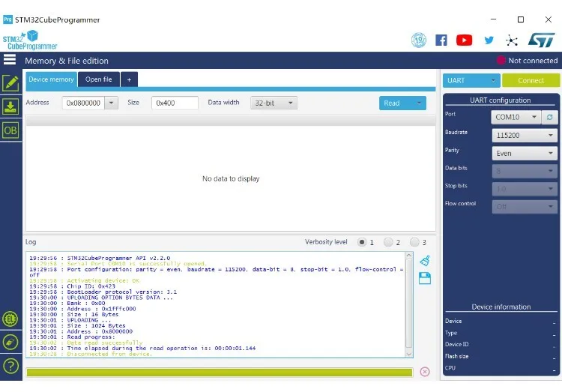Click the green Connect button
This screenshot has height=392, width=562.
(x=531, y=81)
